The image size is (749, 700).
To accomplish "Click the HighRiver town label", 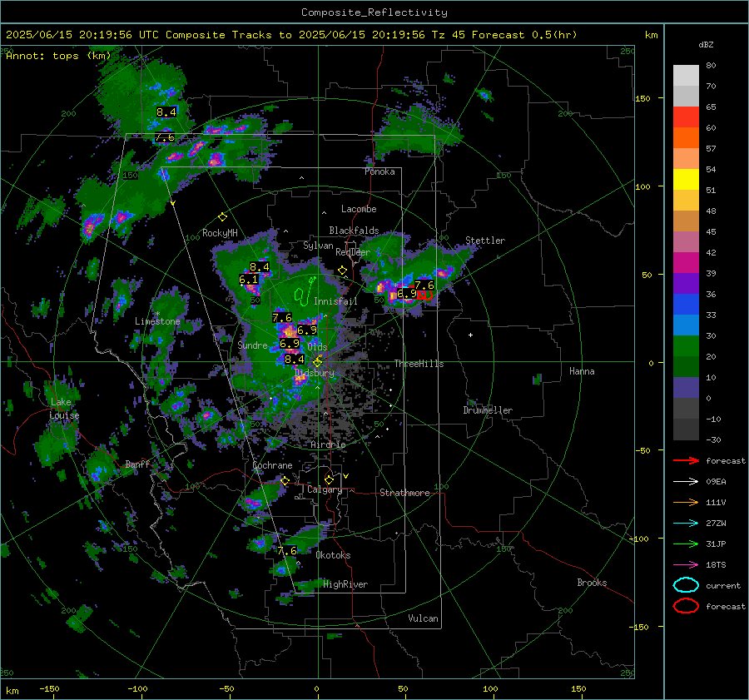I will tap(345, 584).
